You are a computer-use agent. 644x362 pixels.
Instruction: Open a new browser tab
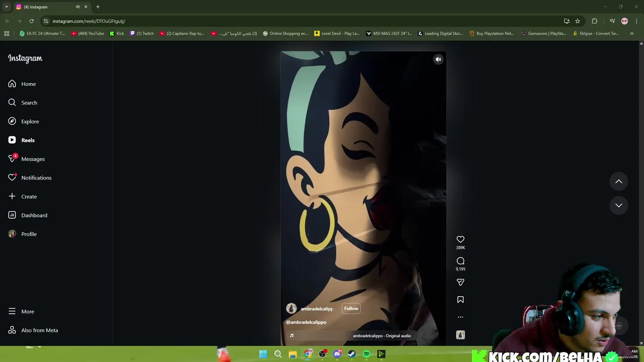click(x=98, y=7)
